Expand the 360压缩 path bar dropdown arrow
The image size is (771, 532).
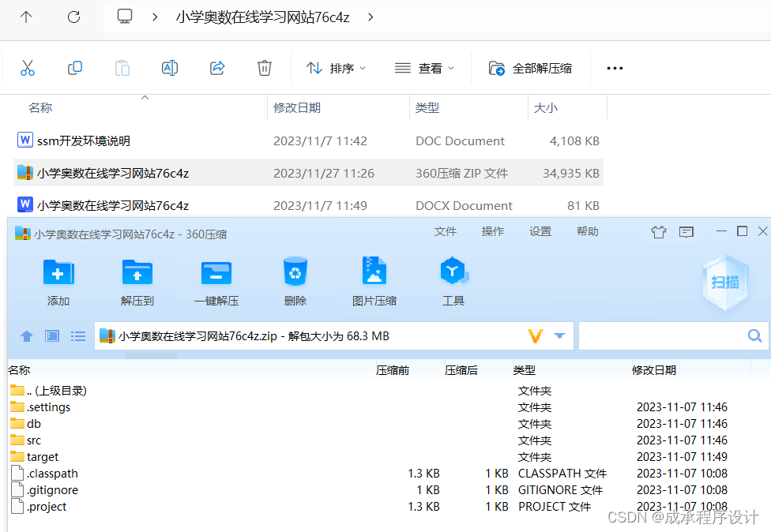[x=559, y=336]
